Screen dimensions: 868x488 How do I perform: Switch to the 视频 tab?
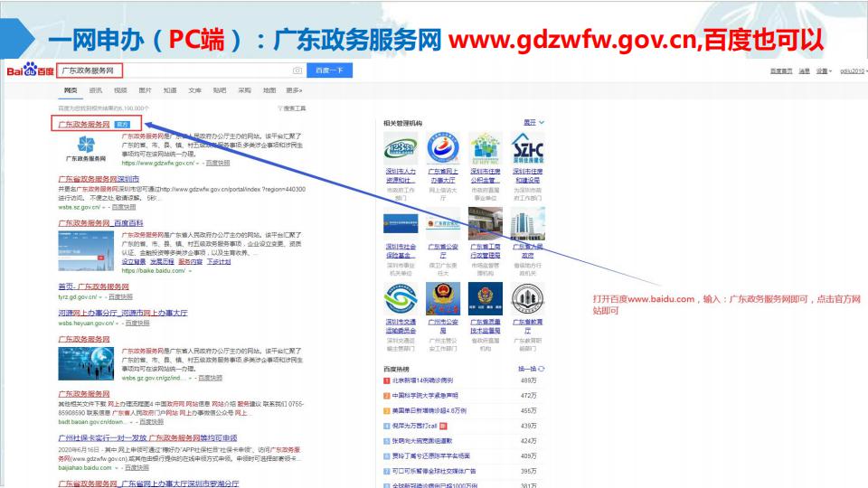tap(120, 90)
